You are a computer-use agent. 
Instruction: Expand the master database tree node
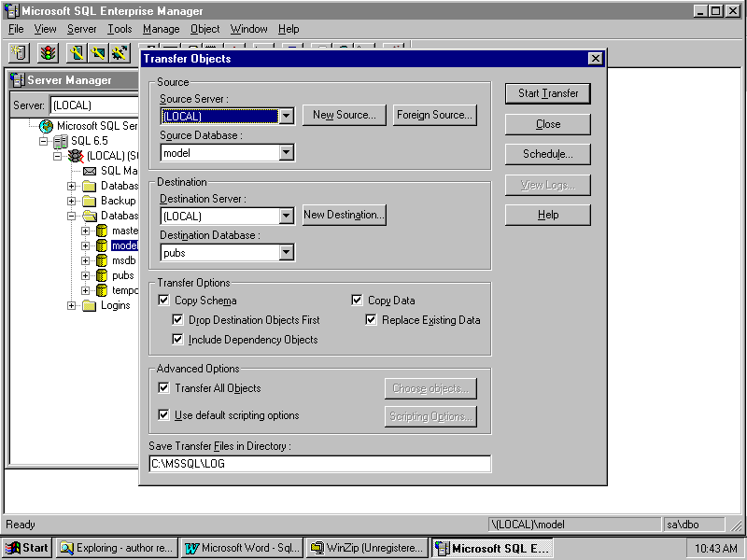click(86, 231)
